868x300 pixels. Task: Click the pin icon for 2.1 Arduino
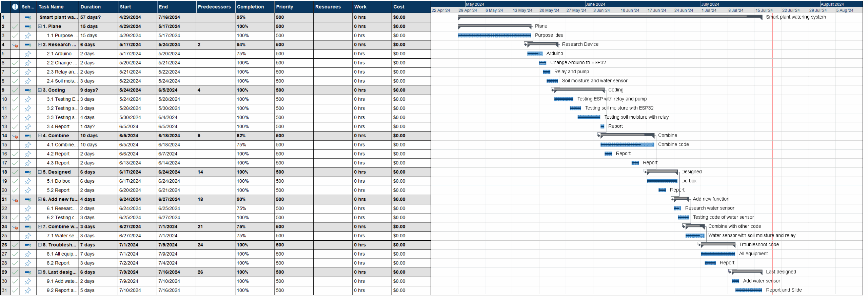(28, 54)
